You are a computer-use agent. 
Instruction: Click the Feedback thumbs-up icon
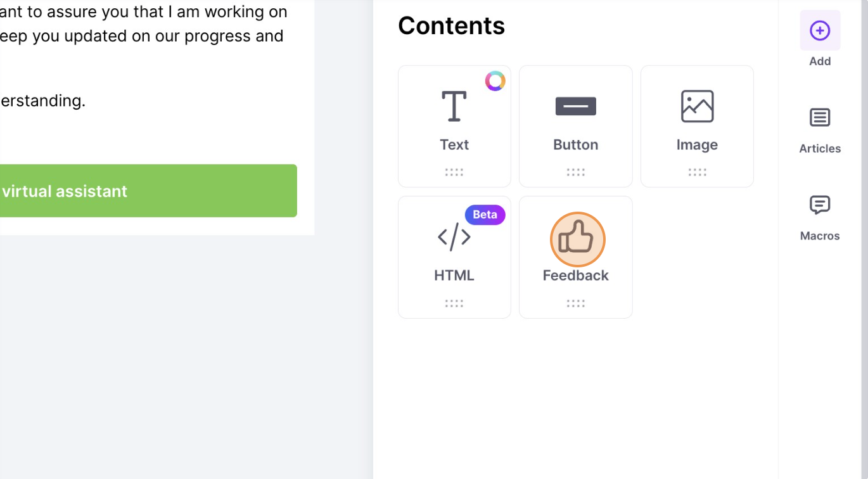click(576, 238)
